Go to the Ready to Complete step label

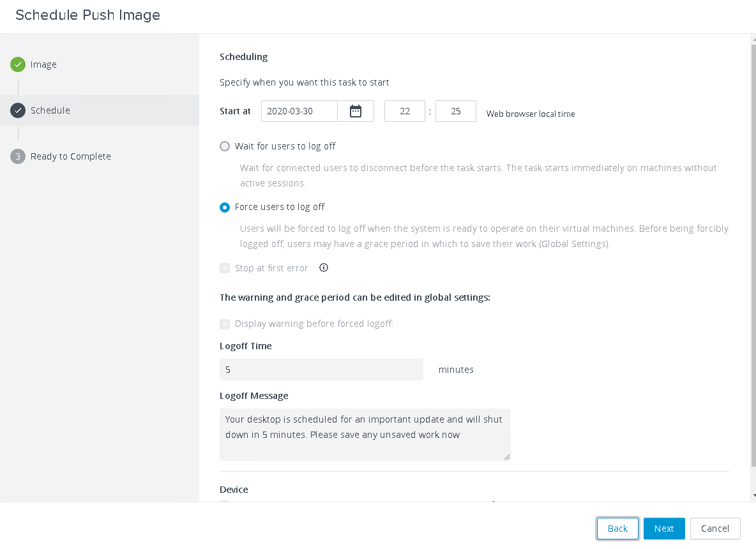coord(70,156)
